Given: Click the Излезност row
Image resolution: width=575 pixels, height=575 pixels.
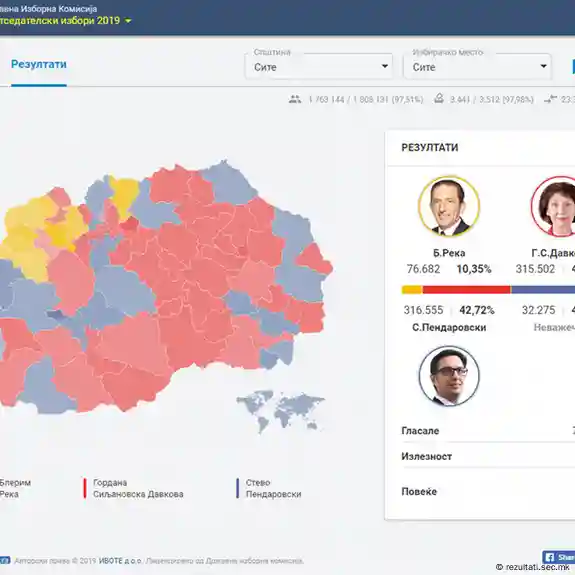Looking at the screenshot, I should [488, 456].
